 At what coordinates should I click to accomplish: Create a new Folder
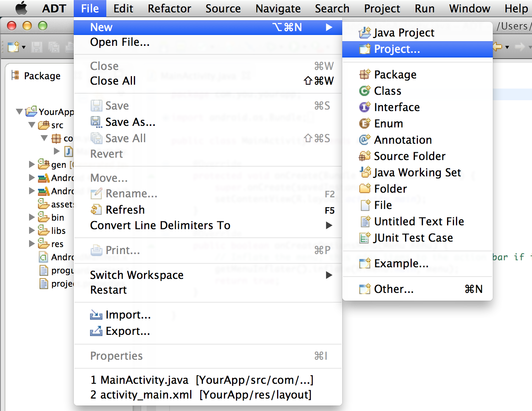[x=418, y=188]
